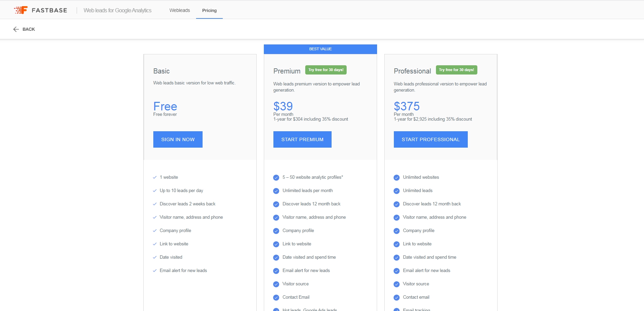
Task: Click Professional's Try free for 30 days badge
Action: click(x=456, y=70)
